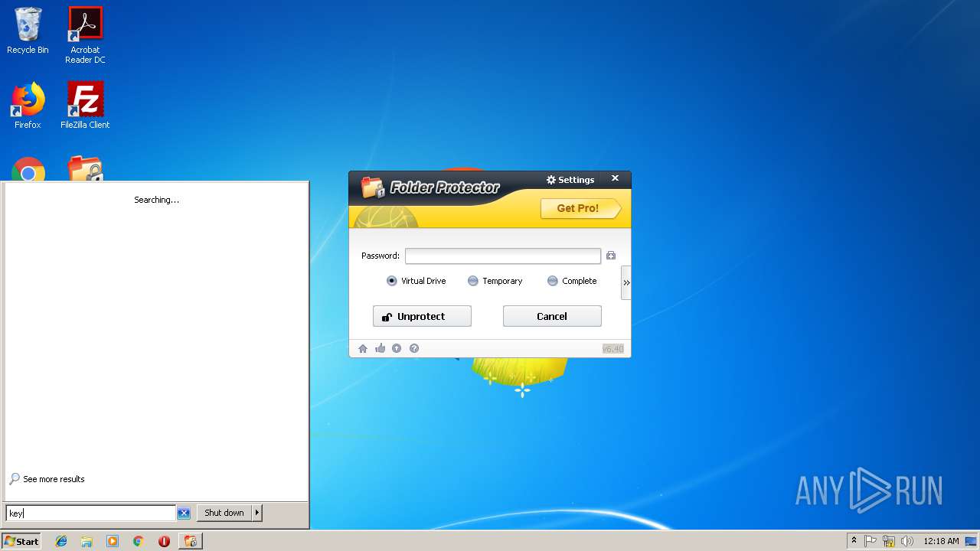Image resolution: width=980 pixels, height=551 pixels.
Task: Click the volume speaker tray icon
Action: point(907,541)
